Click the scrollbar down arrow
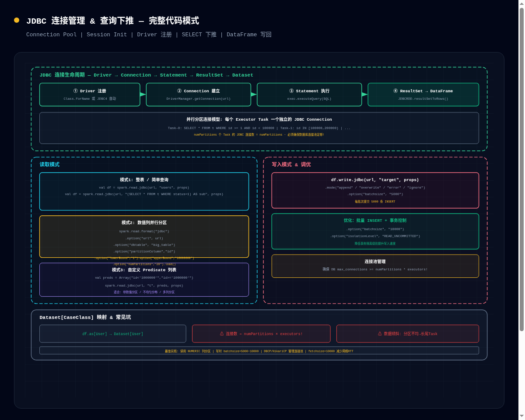525x420 pixels. point(521,416)
